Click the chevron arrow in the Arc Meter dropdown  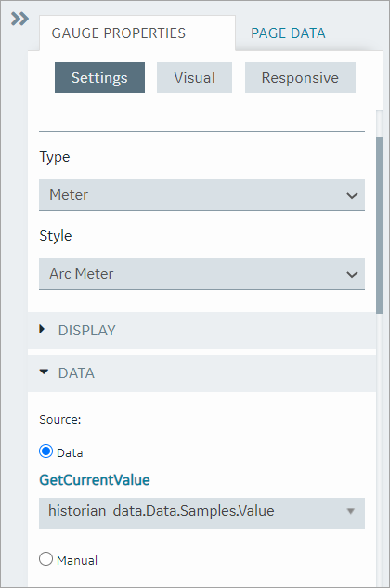(352, 274)
